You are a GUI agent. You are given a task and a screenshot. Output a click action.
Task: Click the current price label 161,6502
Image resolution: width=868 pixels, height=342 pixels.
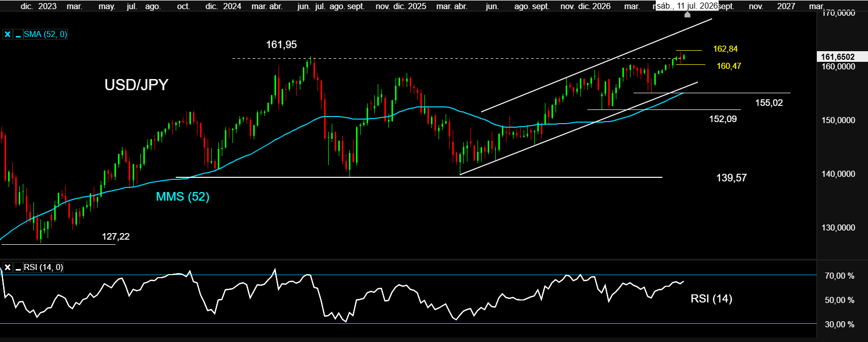838,57
